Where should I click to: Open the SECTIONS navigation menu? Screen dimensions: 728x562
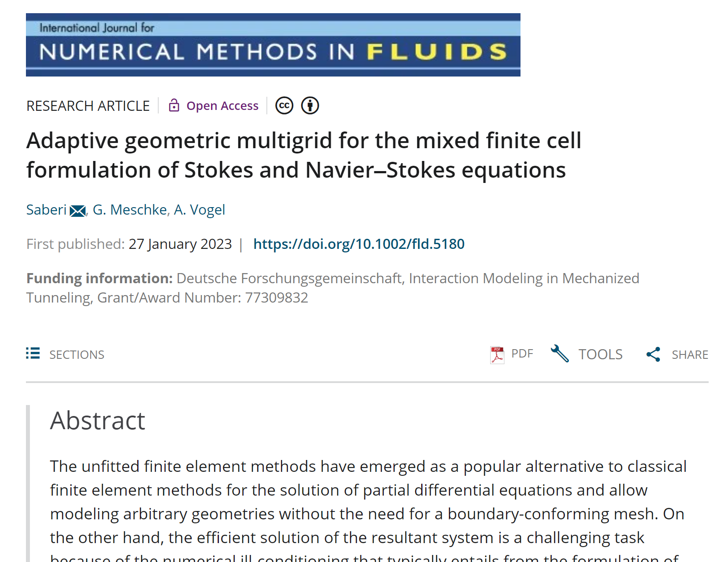click(65, 354)
